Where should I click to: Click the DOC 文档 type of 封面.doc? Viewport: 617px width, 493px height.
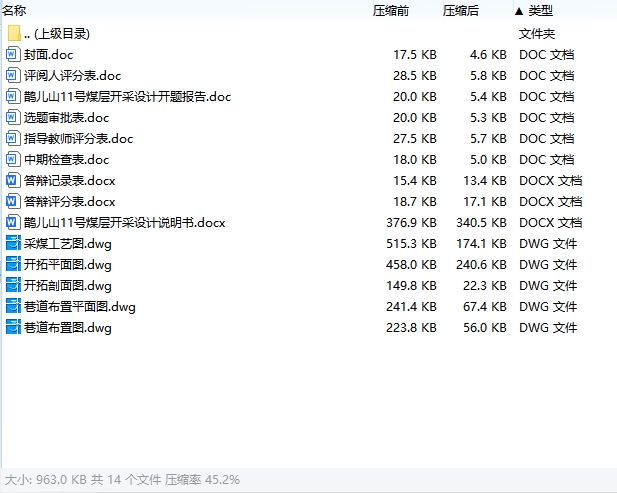547,55
